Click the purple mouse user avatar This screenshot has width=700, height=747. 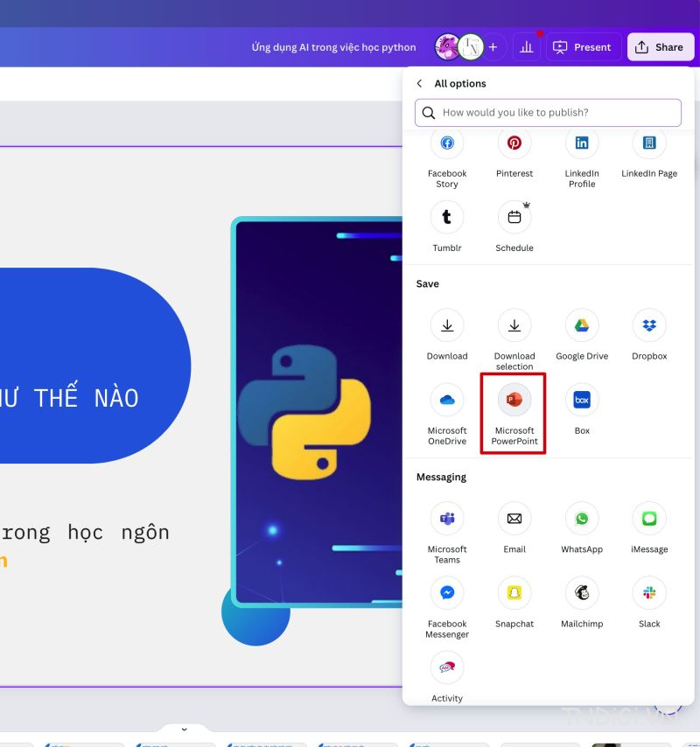[447, 46]
